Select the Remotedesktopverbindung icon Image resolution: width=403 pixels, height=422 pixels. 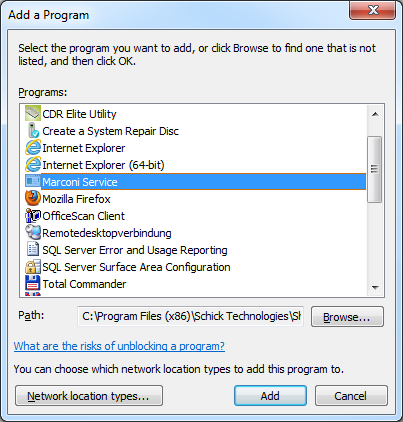pyautogui.click(x=33, y=232)
